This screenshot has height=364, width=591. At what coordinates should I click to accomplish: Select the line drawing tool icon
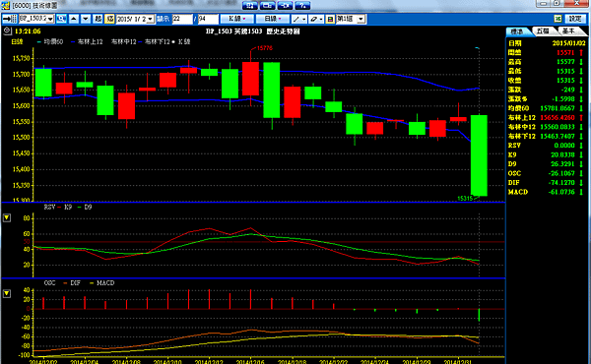pyautogui.click(x=299, y=19)
